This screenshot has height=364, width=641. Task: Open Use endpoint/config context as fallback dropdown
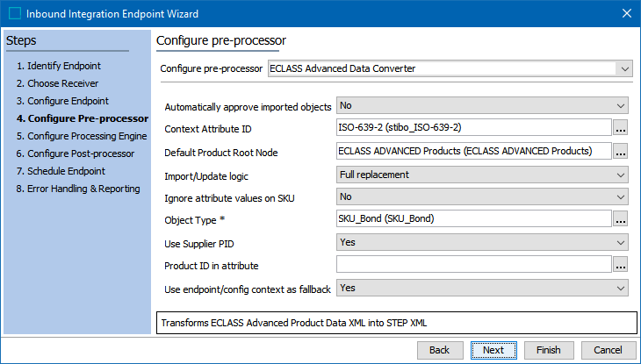pos(482,288)
